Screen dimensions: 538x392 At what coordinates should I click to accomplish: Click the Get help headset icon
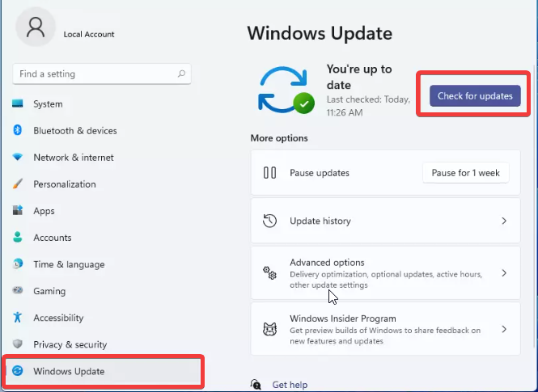[256, 385]
